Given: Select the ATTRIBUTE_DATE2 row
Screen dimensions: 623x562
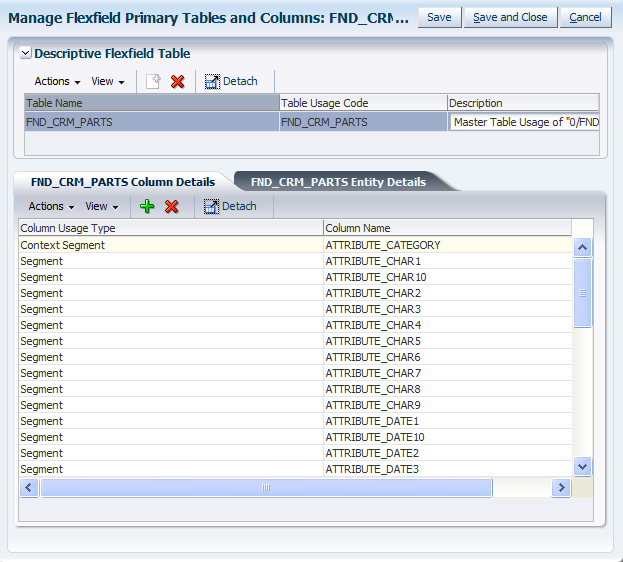Looking at the screenshot, I should pyautogui.click(x=295, y=453).
